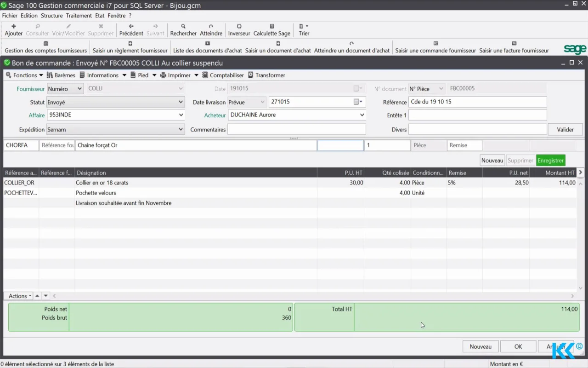Screen dimensions: 588x368
Task: Click the Valider button
Action: pos(565,130)
